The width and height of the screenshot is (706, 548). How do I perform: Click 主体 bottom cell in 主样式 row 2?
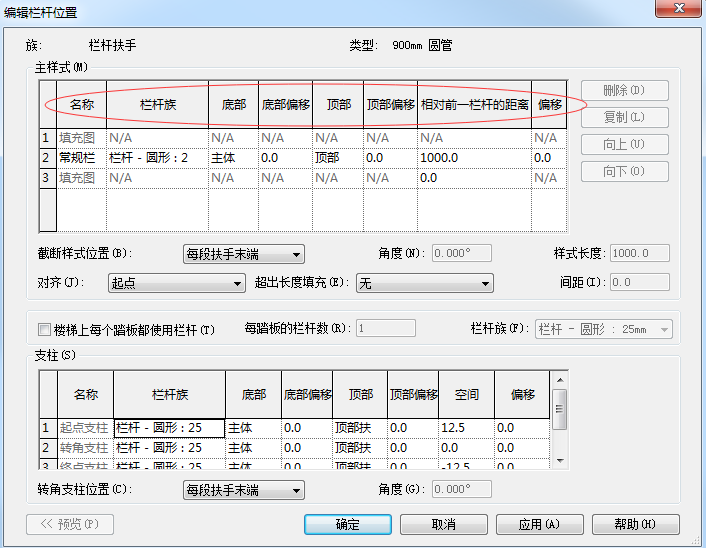point(233,158)
